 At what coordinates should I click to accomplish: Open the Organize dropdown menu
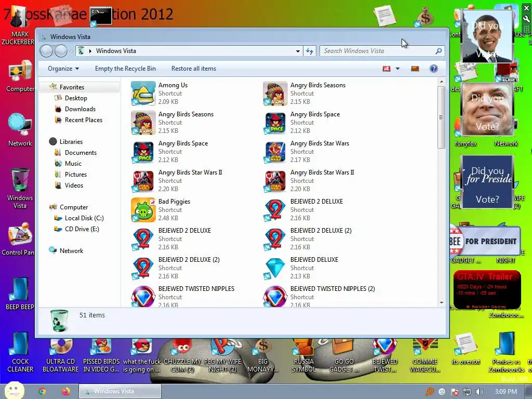click(x=63, y=69)
